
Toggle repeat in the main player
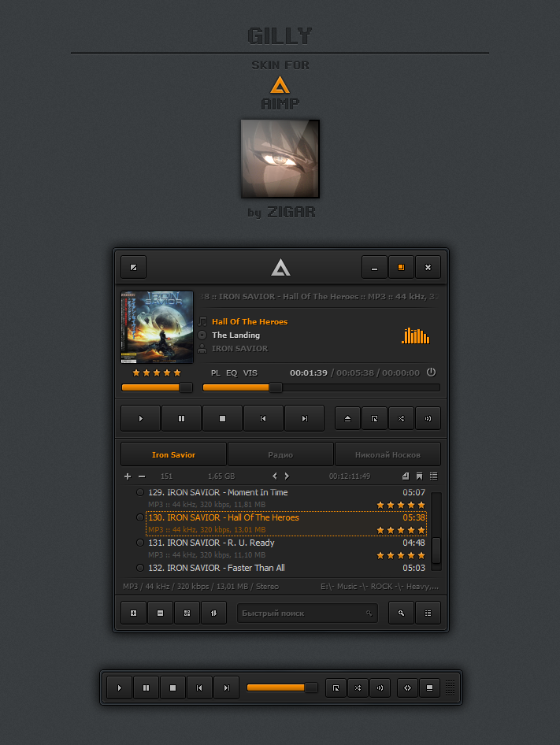click(375, 419)
